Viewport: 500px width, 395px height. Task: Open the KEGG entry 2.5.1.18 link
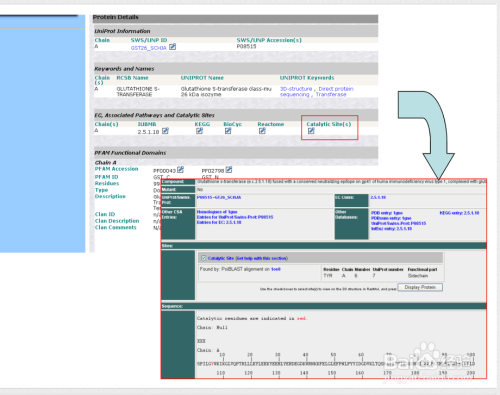click(459, 213)
